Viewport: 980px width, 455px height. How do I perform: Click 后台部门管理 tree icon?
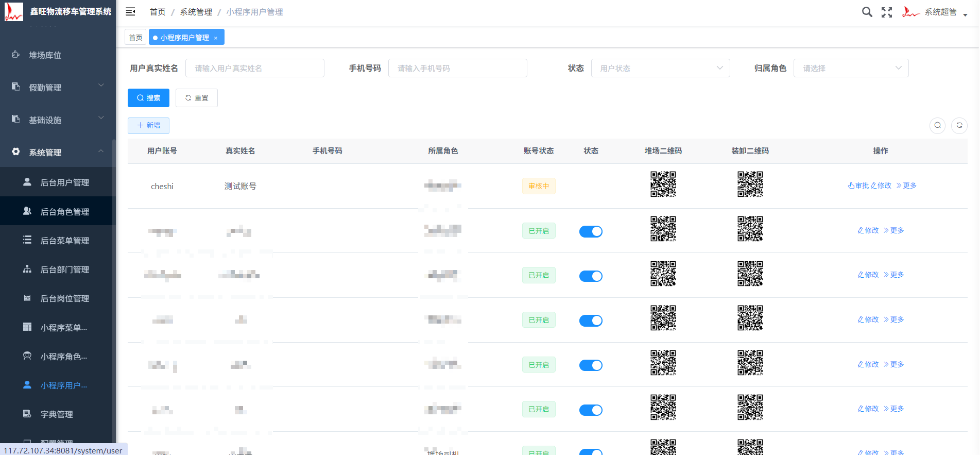[x=27, y=269]
